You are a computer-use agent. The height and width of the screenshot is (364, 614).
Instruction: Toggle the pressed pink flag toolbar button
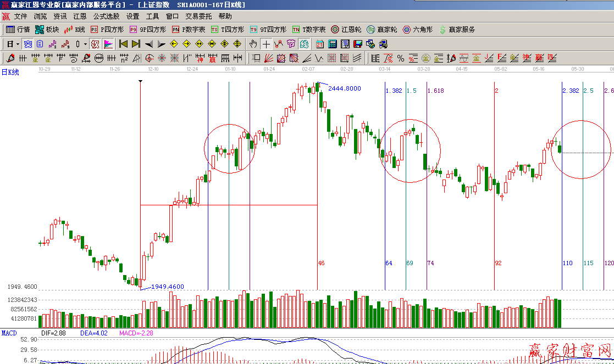[x=108, y=44]
